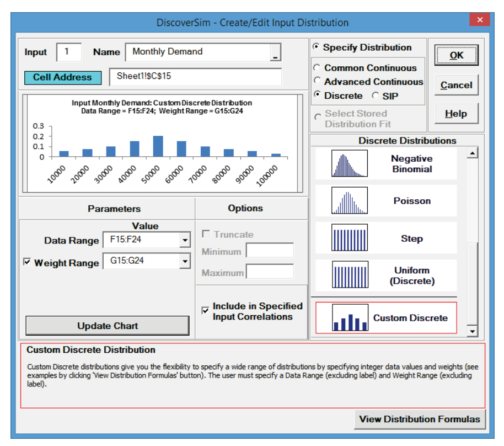Select the SIP radio option
Screen dimensions: 504x446
(x=376, y=95)
